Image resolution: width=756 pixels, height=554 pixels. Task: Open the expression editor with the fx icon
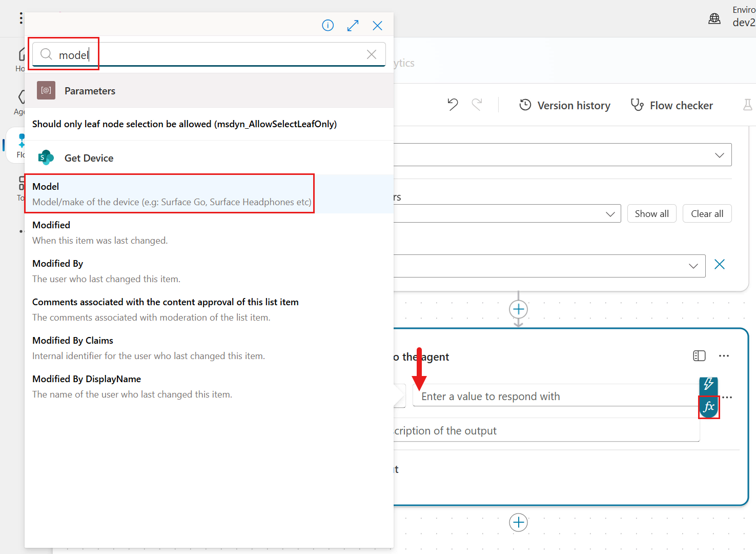click(709, 407)
